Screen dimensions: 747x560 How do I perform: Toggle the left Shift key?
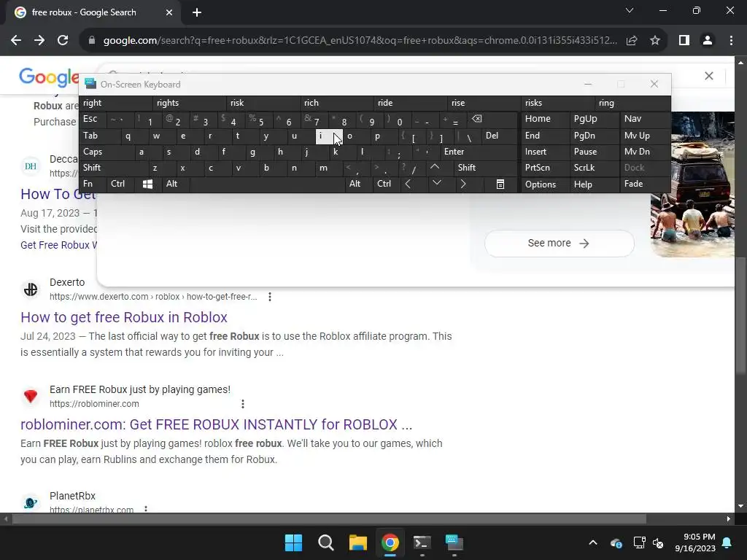(x=113, y=168)
